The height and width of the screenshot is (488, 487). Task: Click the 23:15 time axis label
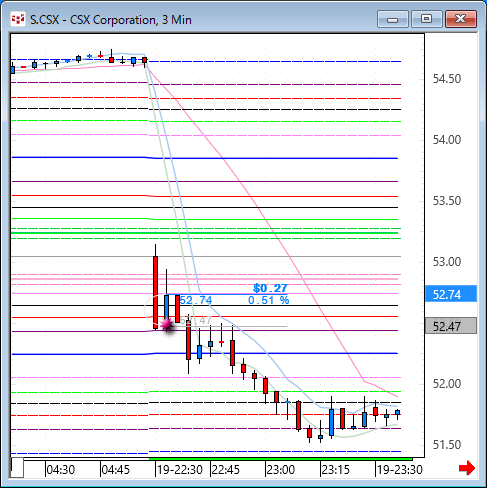pyautogui.click(x=336, y=470)
